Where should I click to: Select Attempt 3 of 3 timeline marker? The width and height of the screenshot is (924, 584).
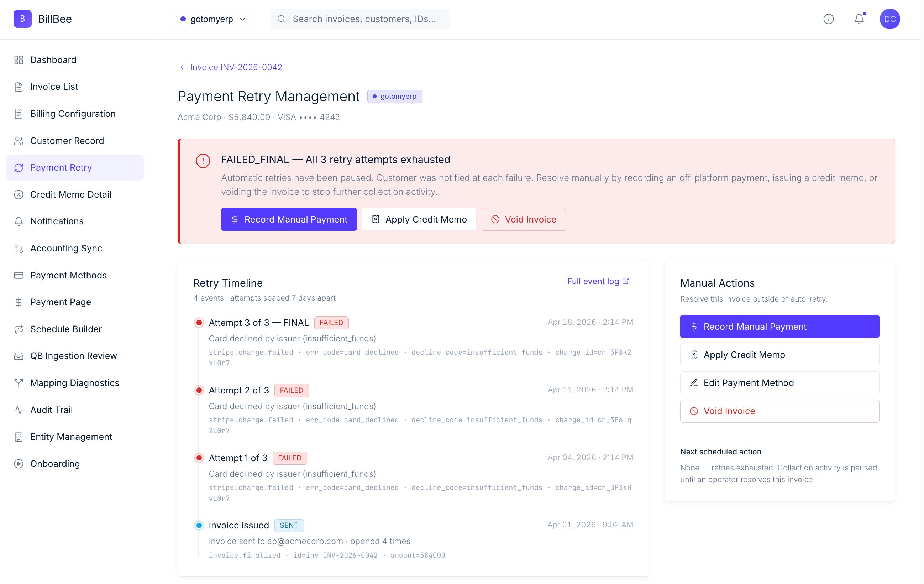click(199, 323)
